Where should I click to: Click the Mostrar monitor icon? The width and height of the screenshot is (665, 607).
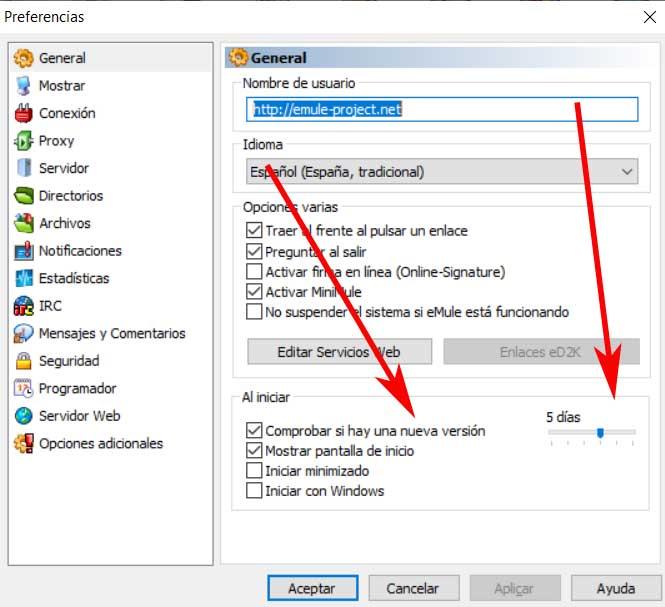tap(23, 86)
